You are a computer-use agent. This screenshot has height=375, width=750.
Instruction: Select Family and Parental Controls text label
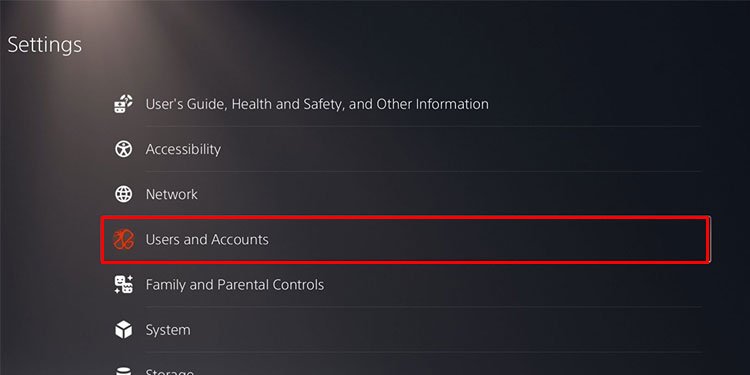click(x=234, y=285)
